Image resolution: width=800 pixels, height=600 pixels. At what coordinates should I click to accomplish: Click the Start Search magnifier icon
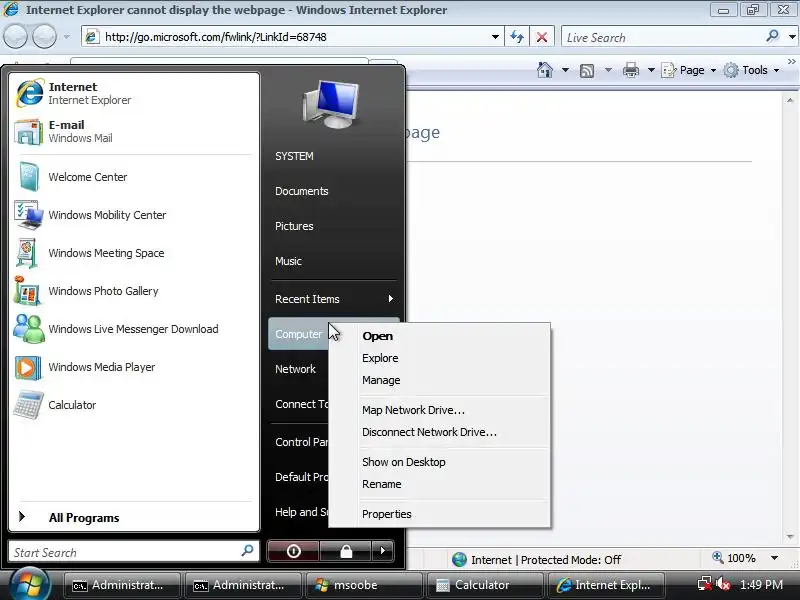(247, 551)
